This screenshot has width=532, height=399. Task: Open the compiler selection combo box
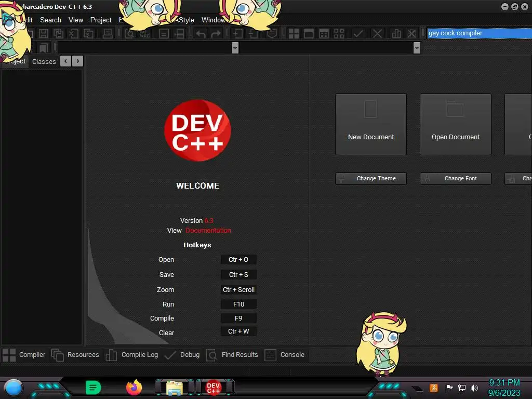click(479, 33)
